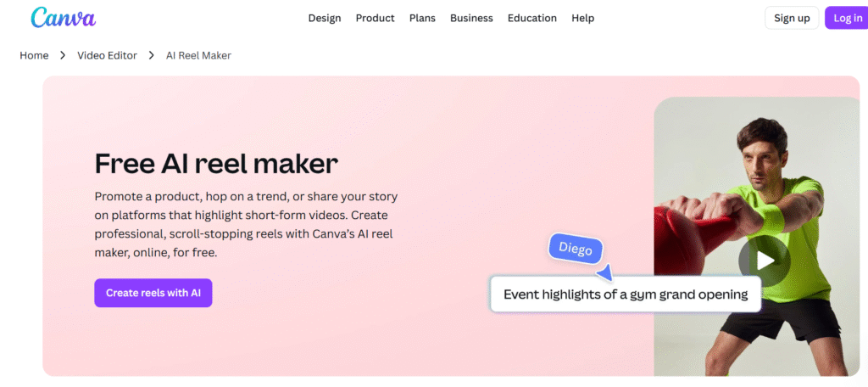The width and height of the screenshot is (868, 387).
Task: Open the Help menu
Action: point(583,19)
